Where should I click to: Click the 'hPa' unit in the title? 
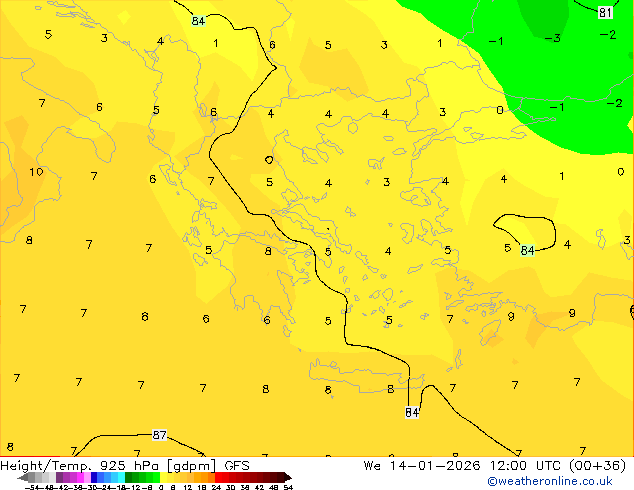(146, 466)
